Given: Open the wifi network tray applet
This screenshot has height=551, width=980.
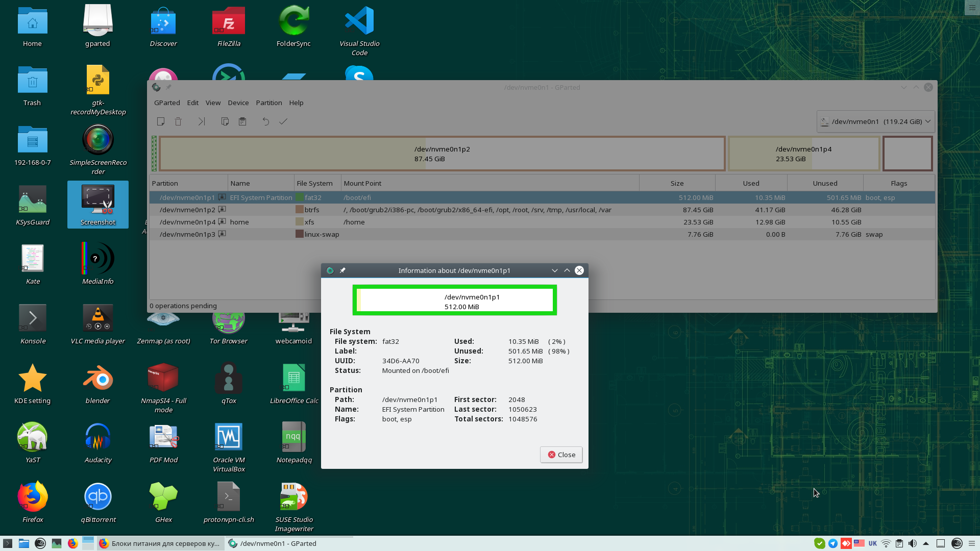Looking at the screenshot, I should (x=886, y=543).
